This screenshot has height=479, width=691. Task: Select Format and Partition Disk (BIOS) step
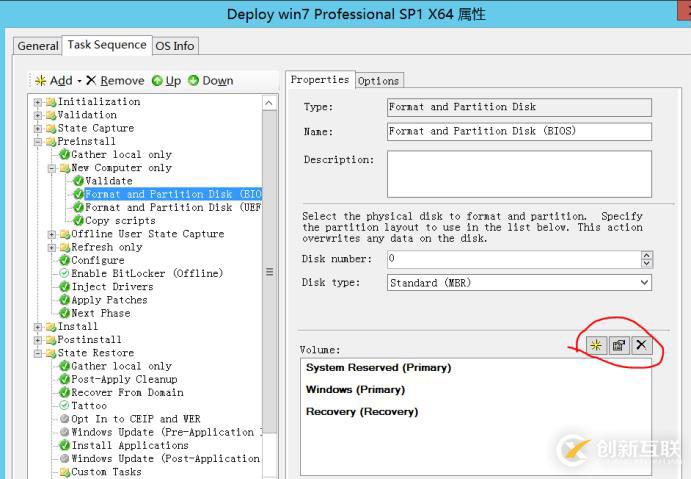[173, 194]
